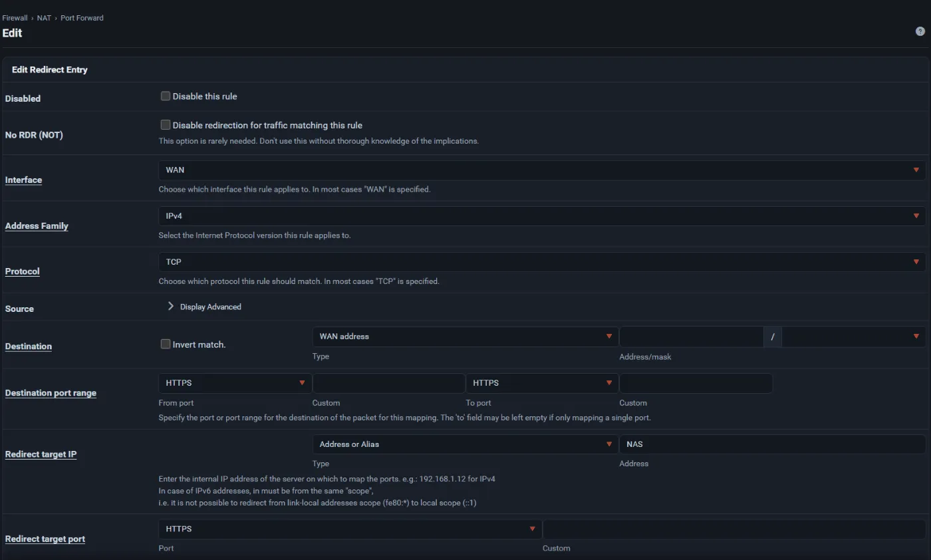Click the Destination port range label
The width and height of the screenshot is (931, 560).
coord(51,393)
